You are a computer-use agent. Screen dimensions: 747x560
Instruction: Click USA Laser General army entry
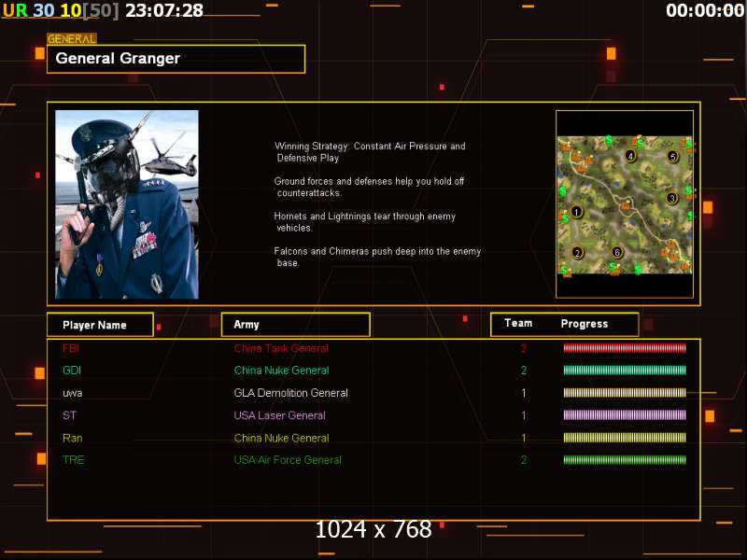click(279, 415)
